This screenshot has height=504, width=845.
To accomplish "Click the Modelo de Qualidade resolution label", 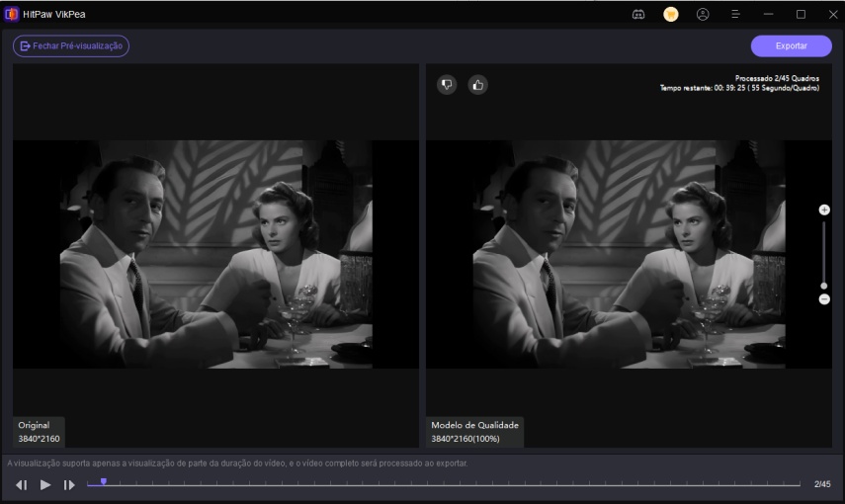I will pyautogui.click(x=474, y=432).
